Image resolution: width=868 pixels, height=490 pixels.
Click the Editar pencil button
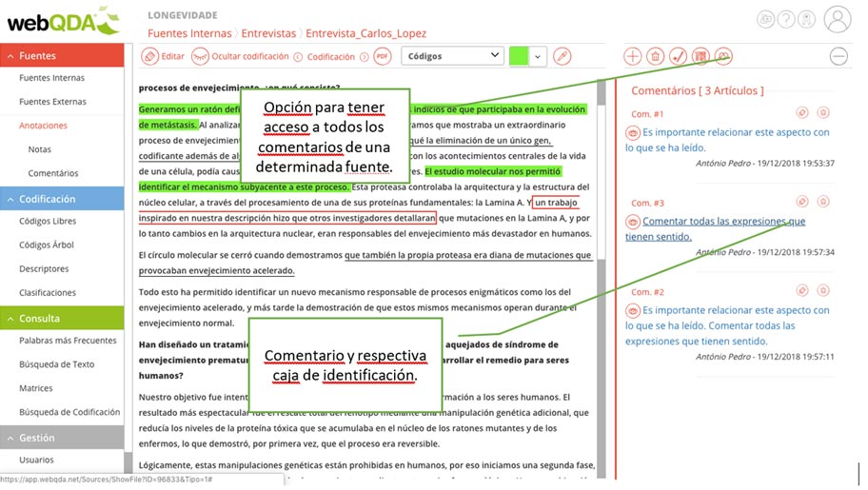163,56
